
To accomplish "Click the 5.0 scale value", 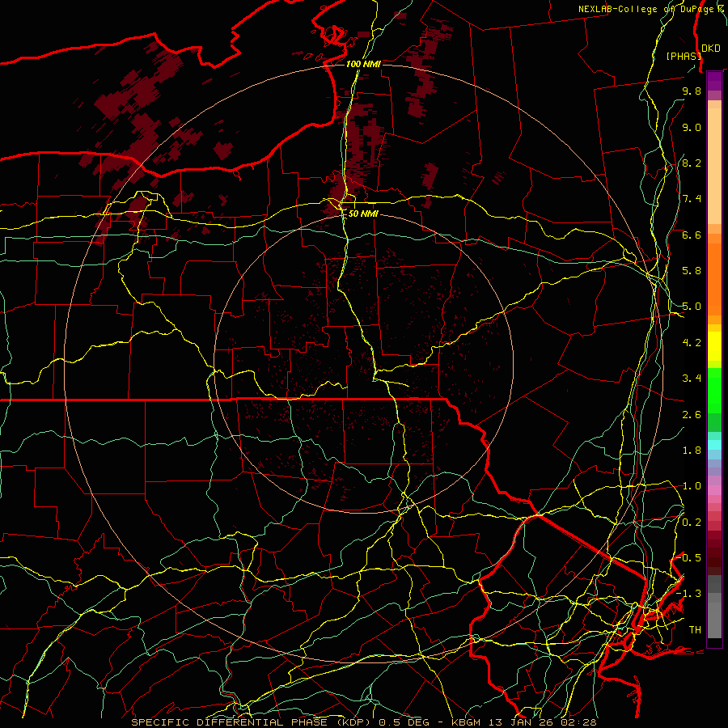I will tap(692, 307).
